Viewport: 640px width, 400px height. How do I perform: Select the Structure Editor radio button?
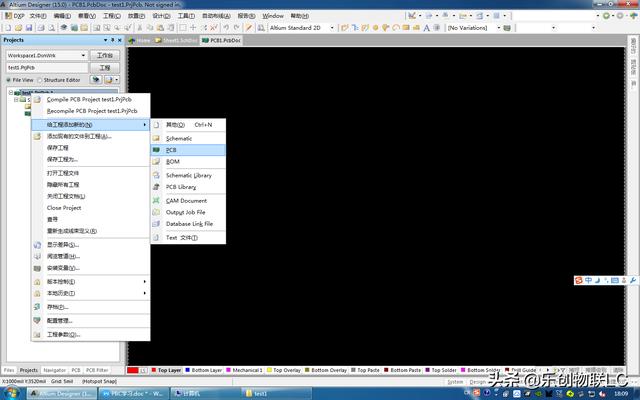[40, 80]
